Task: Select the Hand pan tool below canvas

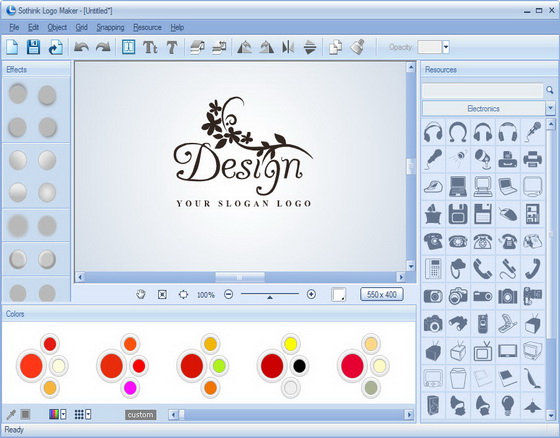Action: point(141,294)
